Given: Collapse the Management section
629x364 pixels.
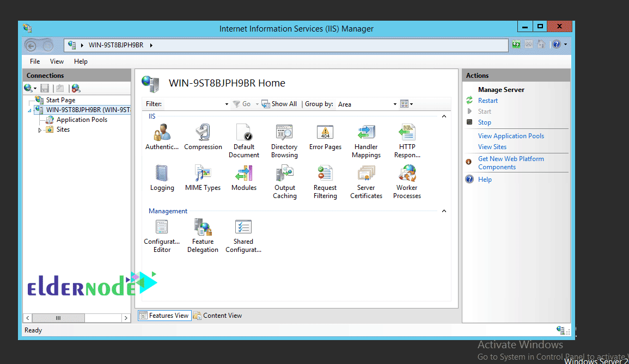Looking at the screenshot, I should 444,211.
